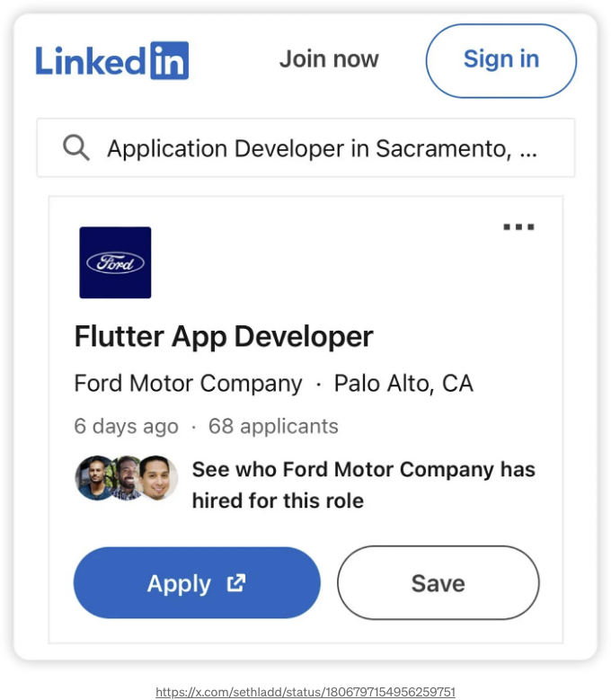Click the blue Apply button
Image resolution: width=611 pixels, height=700 pixels.
point(197,582)
